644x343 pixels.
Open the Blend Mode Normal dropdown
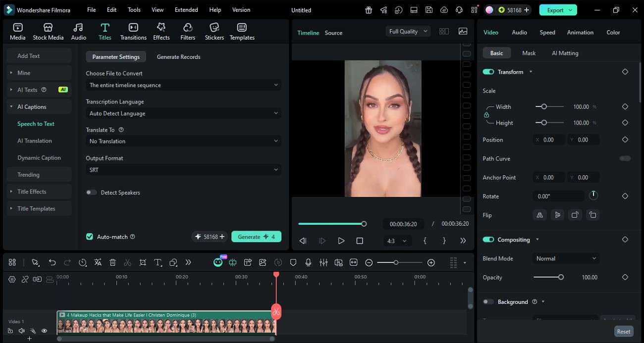566,258
